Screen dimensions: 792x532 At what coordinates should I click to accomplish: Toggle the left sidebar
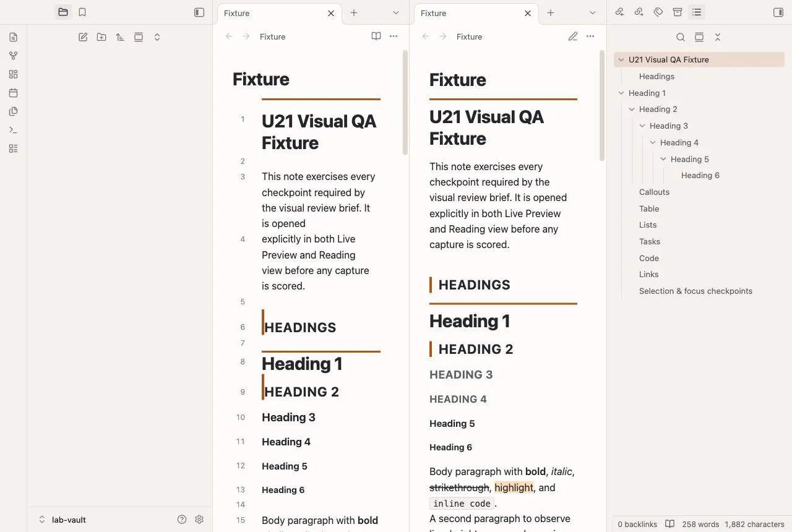click(199, 12)
